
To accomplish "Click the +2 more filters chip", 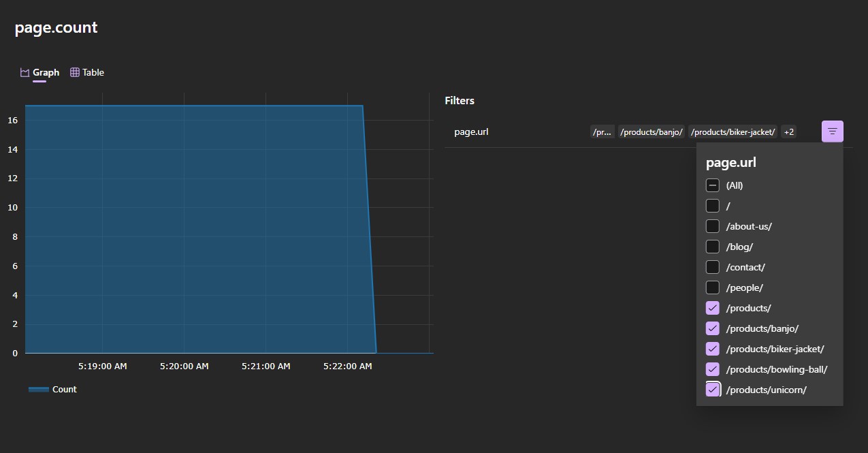I will (x=789, y=132).
